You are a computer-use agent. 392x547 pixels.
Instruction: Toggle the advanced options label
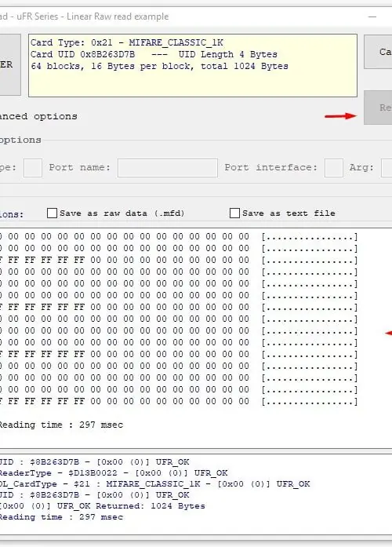(38, 116)
